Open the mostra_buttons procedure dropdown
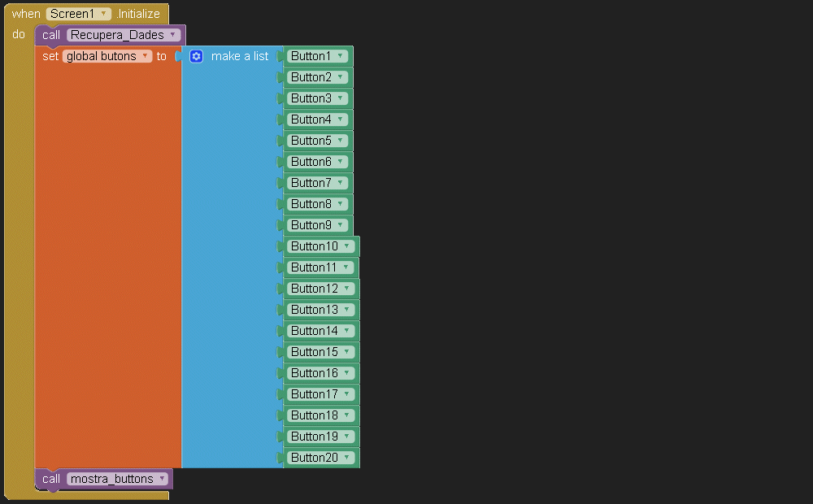The image size is (813, 504). coord(161,479)
